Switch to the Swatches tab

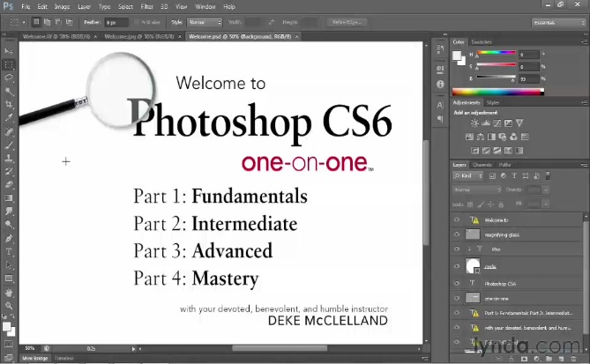click(x=482, y=41)
